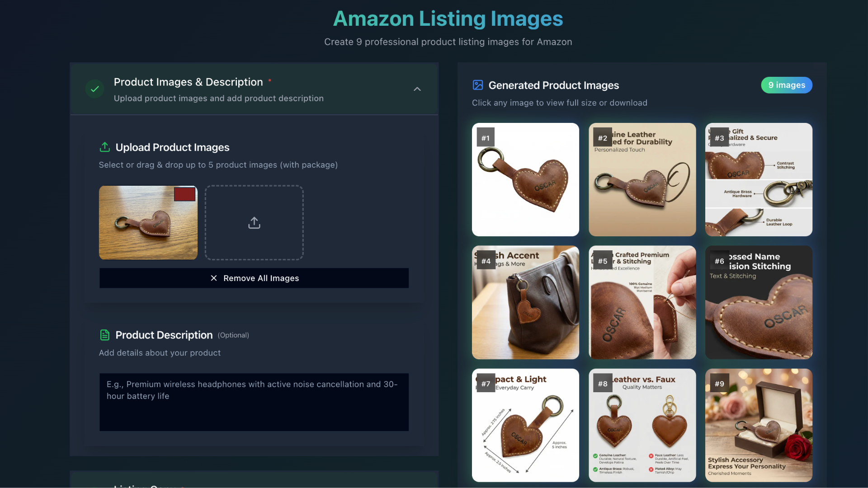868x488 pixels.
Task: Click the 9 images badge
Action: pos(787,85)
